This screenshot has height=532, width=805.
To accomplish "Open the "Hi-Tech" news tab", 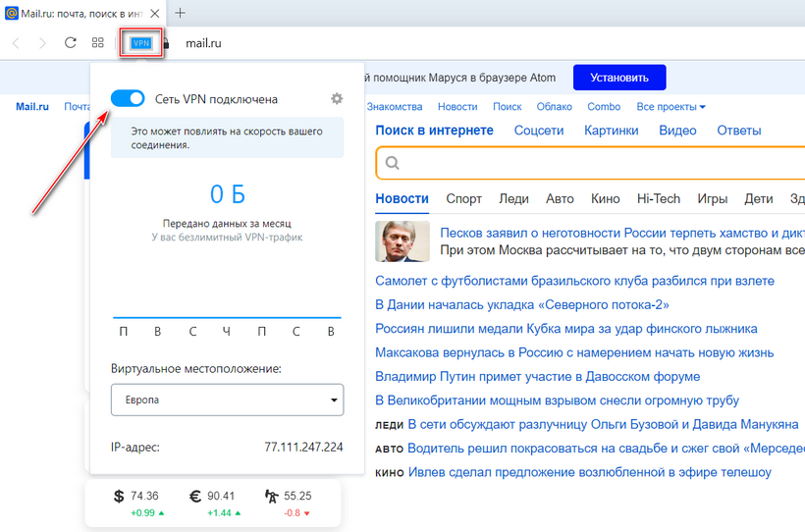I will (x=658, y=198).
